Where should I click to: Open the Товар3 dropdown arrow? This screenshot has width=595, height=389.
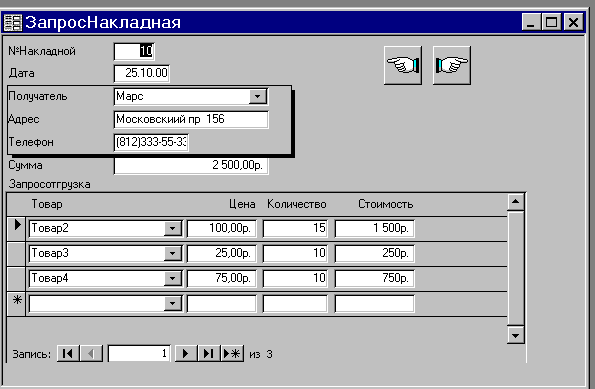click(x=173, y=254)
